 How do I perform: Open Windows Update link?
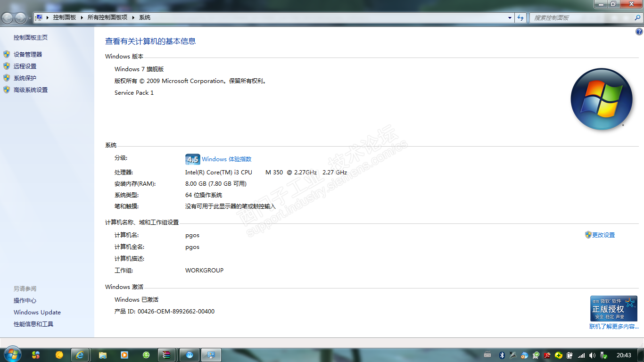[x=37, y=313]
